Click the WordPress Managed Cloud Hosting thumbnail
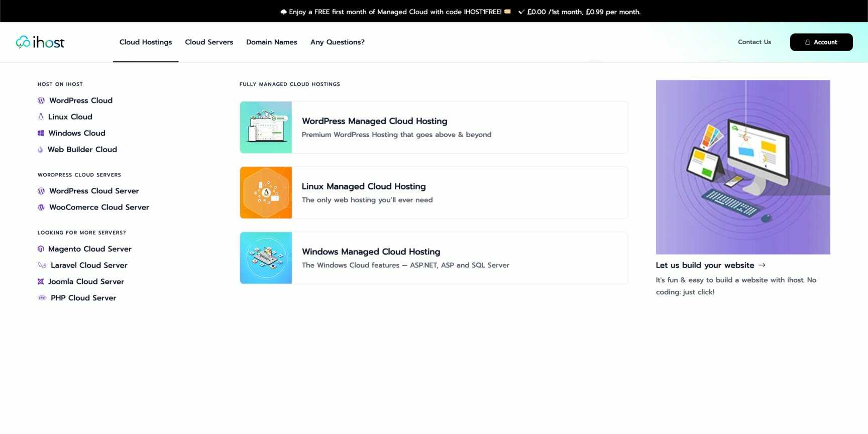The height and width of the screenshot is (434, 868). [266, 128]
